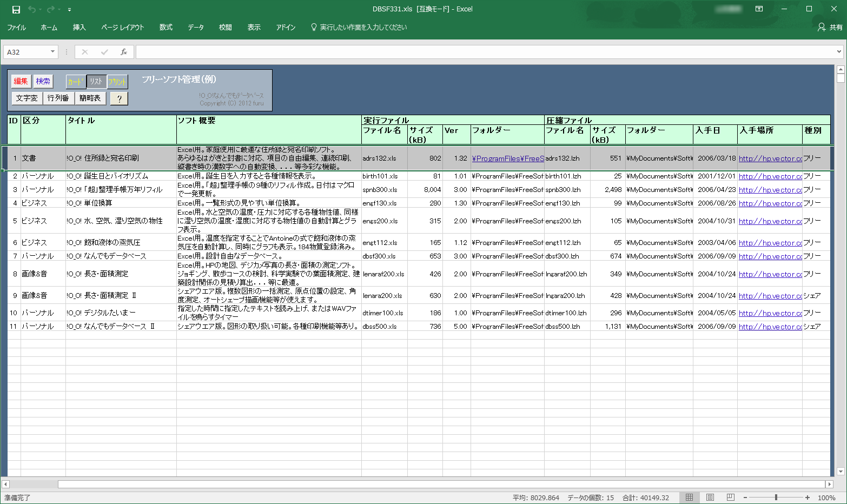Click the Insert Function fx icon
The height and width of the screenshot is (504, 847).
click(x=124, y=52)
